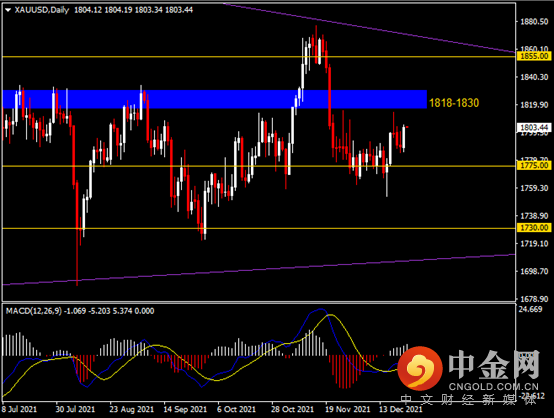Viewport: 554px width, 418px height.
Task: Click the CNGOLD.COM.CN watermark text
Action: coord(493,387)
